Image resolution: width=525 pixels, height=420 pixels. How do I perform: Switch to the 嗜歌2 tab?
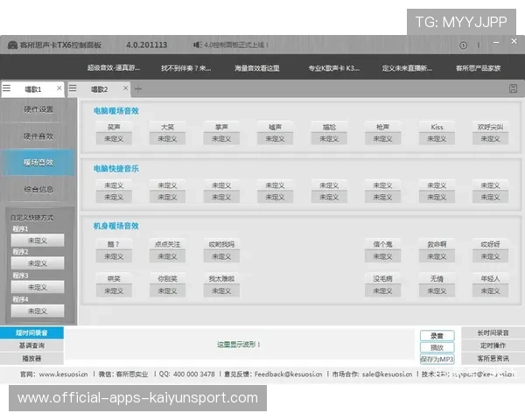point(99,88)
